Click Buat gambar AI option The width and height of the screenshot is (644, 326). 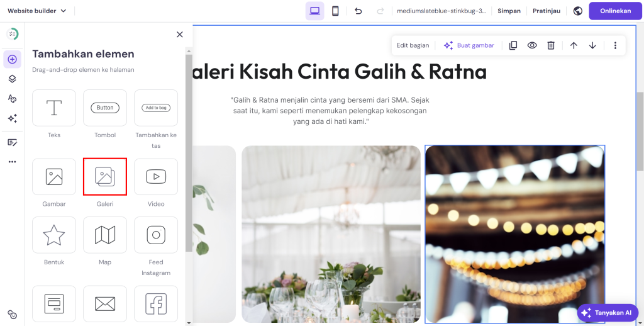[x=469, y=45]
